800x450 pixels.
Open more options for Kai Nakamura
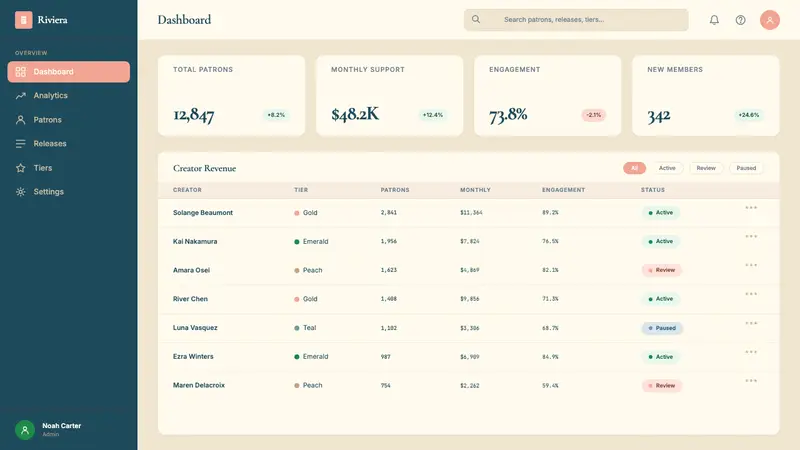coord(751,236)
